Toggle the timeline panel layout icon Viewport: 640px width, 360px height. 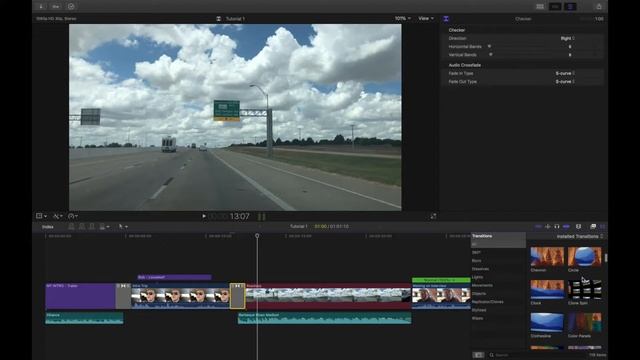[x=555, y=6]
